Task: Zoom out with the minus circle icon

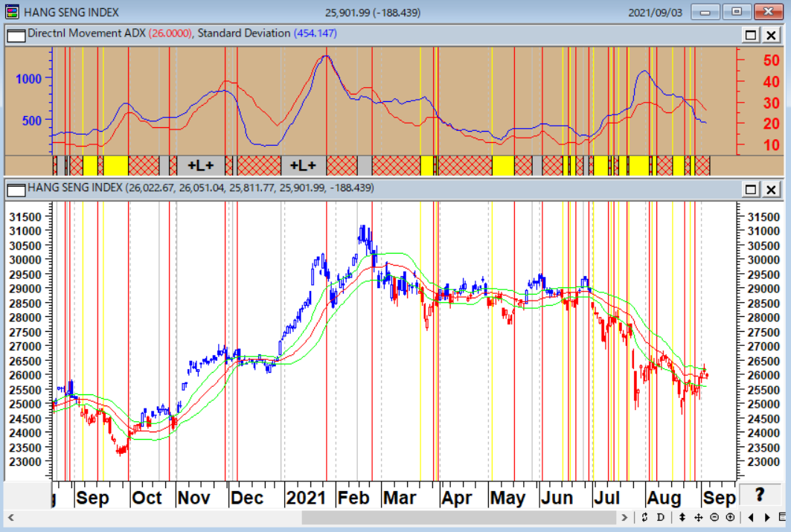Action: pos(714,517)
